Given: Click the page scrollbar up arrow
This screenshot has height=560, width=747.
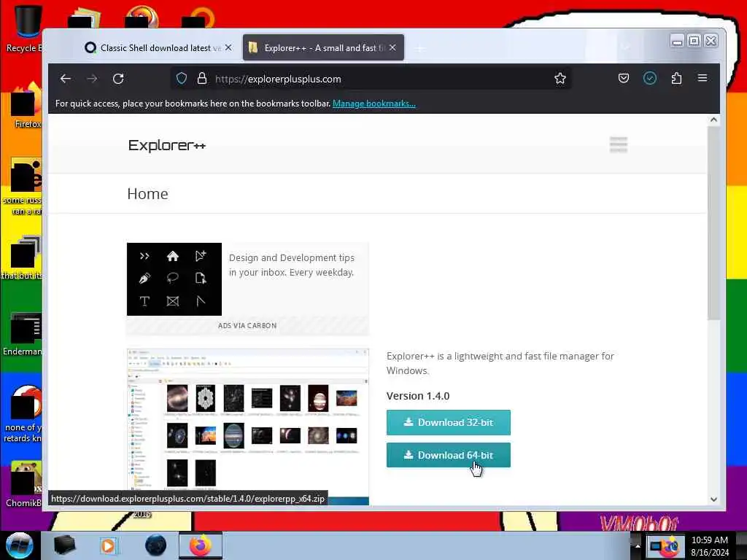Looking at the screenshot, I should tap(713, 120).
